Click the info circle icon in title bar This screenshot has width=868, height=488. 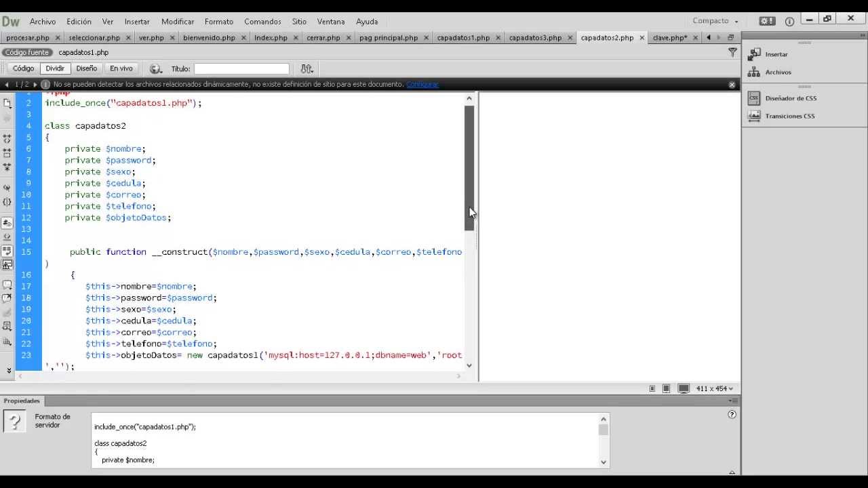point(789,21)
